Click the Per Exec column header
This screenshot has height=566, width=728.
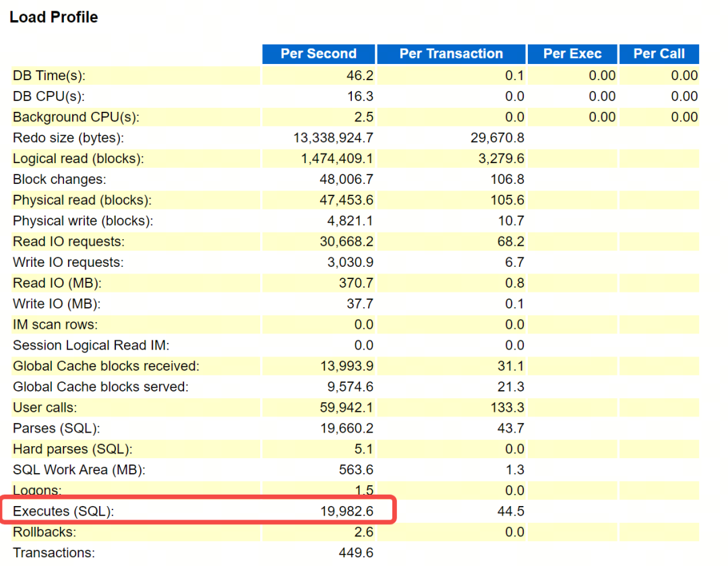coord(572,54)
